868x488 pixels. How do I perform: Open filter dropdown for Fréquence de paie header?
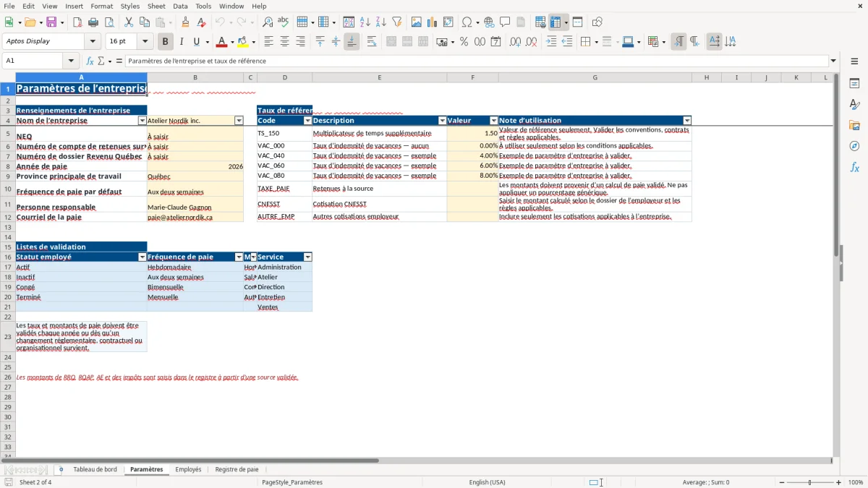click(x=239, y=257)
